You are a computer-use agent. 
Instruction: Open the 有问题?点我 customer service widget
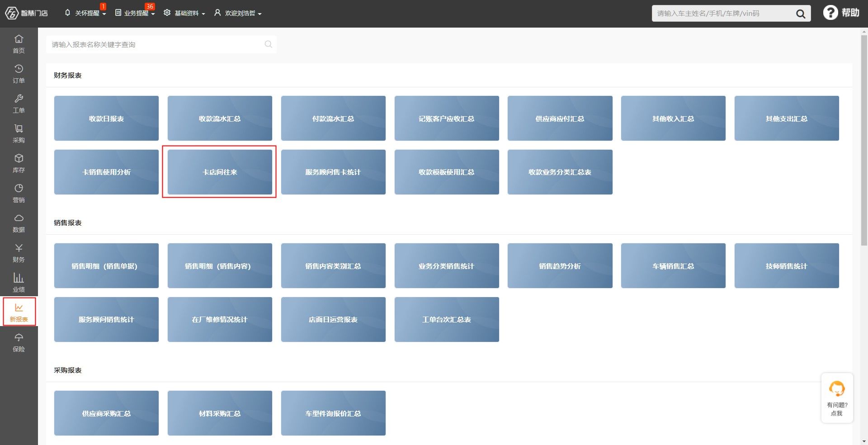pyautogui.click(x=837, y=398)
